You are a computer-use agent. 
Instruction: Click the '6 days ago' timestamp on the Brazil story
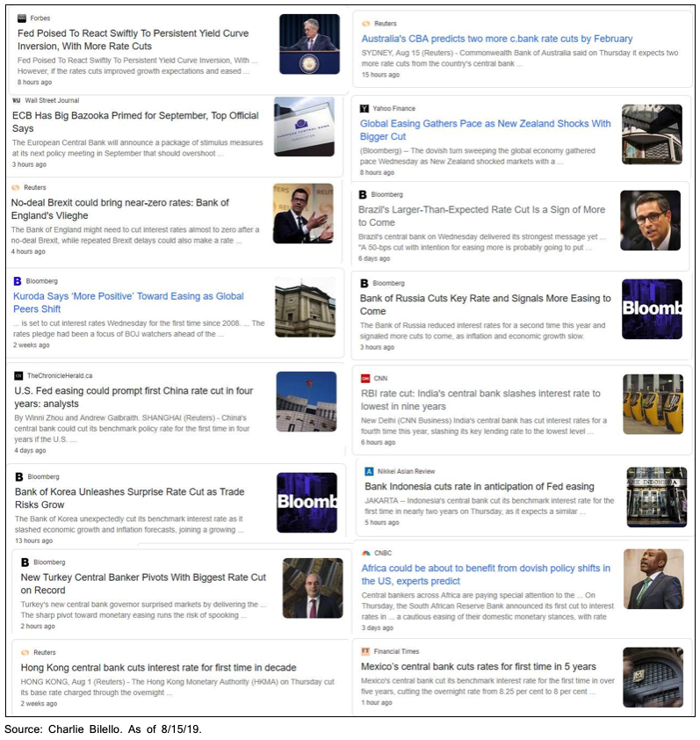click(x=374, y=258)
